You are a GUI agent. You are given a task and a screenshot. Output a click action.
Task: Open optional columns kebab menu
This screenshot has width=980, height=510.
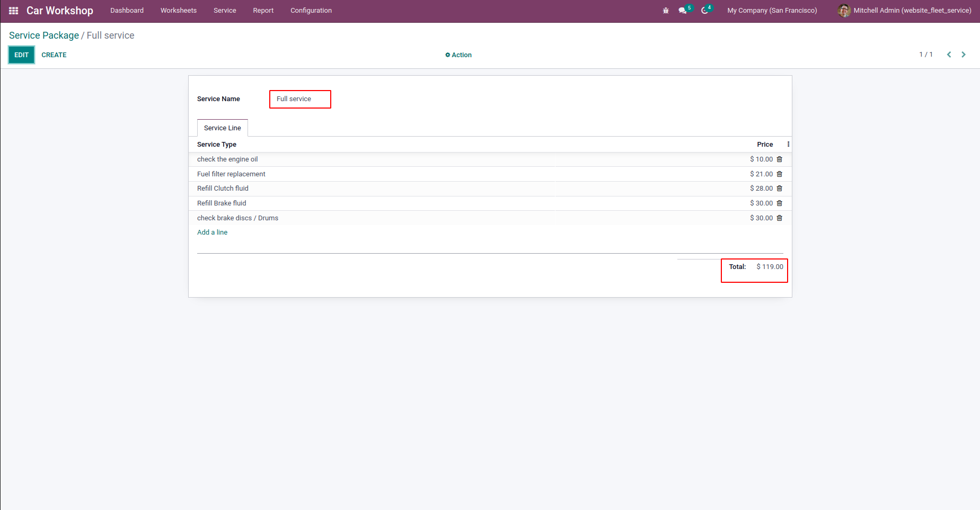788,145
